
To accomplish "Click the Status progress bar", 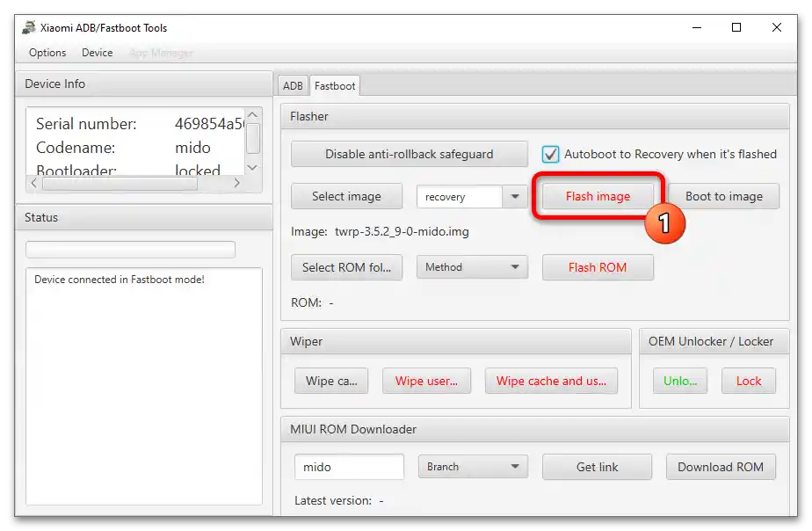I will coord(130,250).
